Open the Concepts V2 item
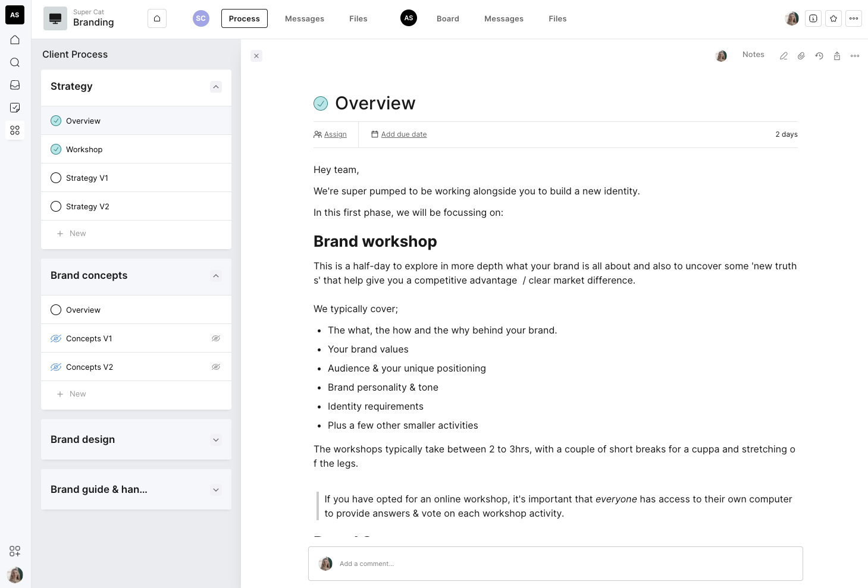 tap(136, 367)
